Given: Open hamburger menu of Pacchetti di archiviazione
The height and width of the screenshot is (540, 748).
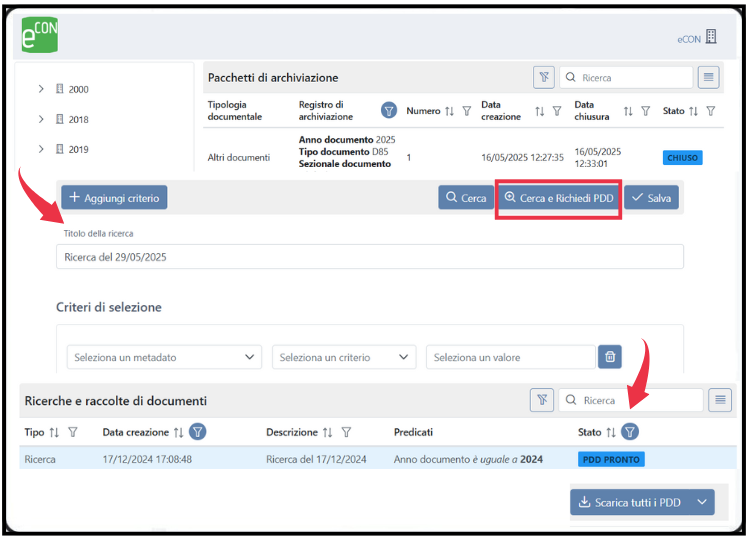Looking at the screenshot, I should 708,77.
